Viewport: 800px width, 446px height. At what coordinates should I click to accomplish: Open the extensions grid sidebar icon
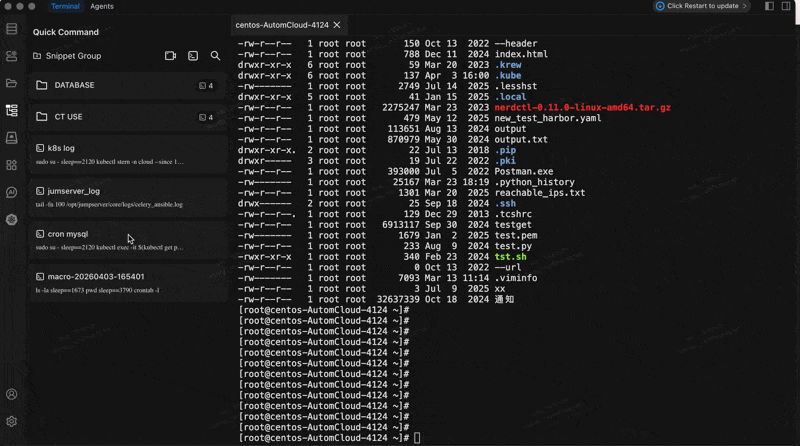pyautogui.click(x=11, y=165)
